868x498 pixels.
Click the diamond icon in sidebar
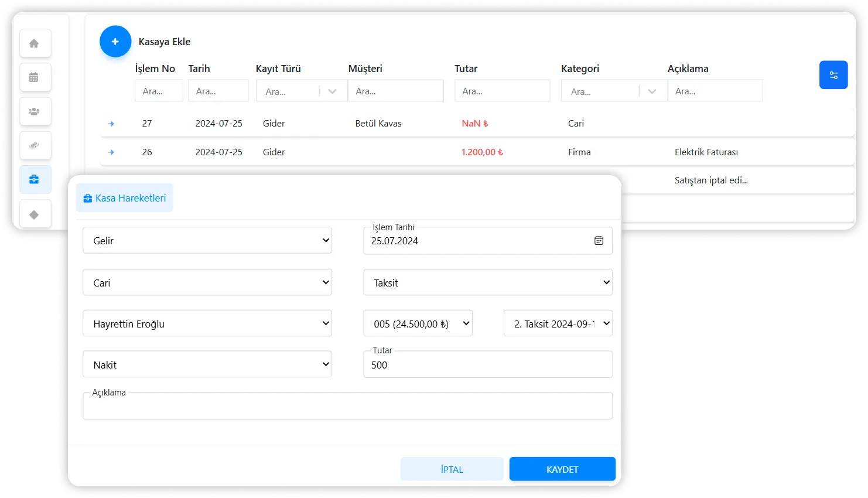(x=35, y=214)
